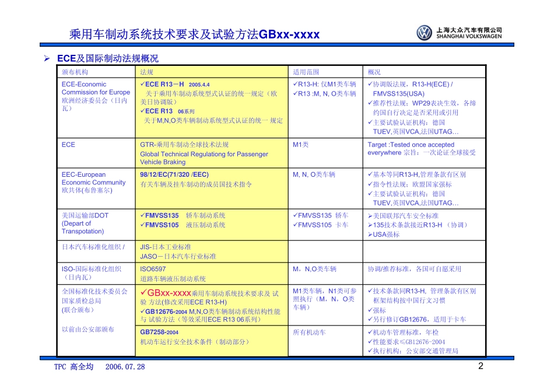The image size is (554, 392).
Task: Click 'JIS-日本工业标准' text
Action: [166, 247]
